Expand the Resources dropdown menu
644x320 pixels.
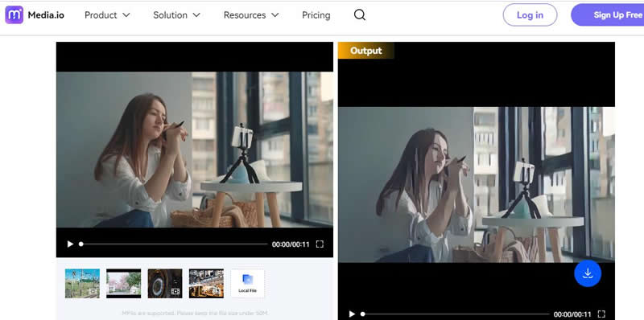[x=251, y=15]
